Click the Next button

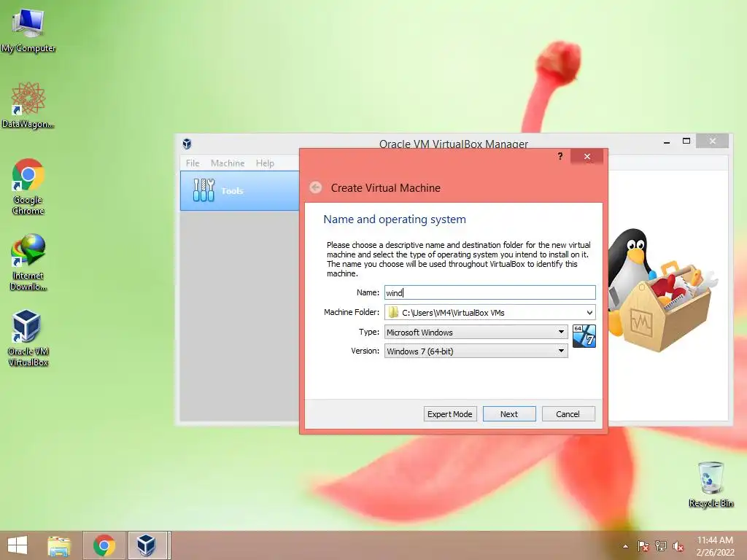(x=509, y=414)
